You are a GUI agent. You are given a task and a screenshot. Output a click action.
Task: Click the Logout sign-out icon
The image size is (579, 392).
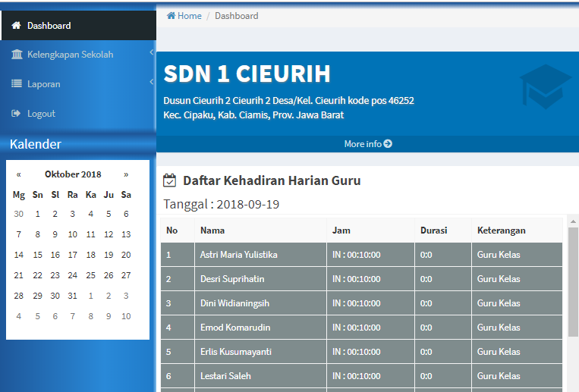click(x=16, y=113)
